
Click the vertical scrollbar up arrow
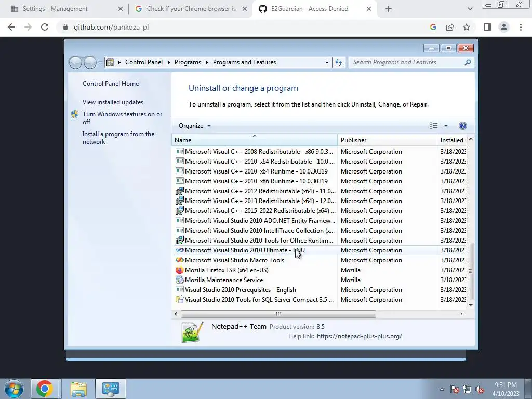tap(471, 139)
